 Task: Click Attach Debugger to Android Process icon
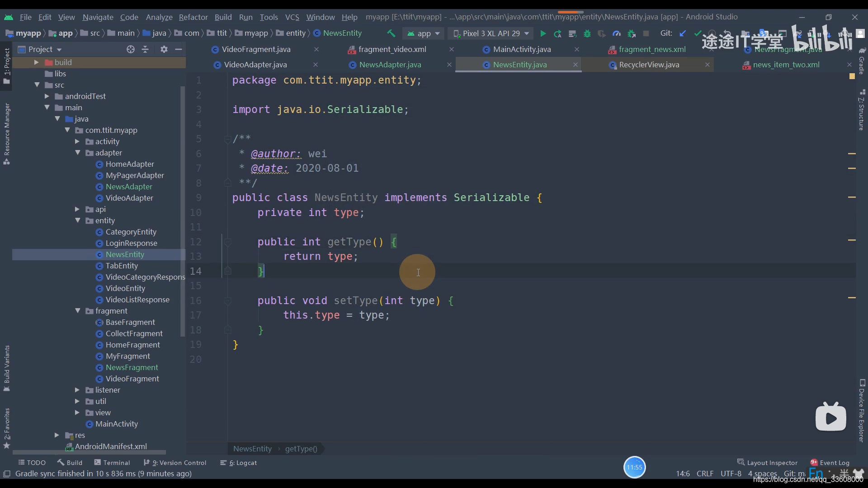point(632,33)
